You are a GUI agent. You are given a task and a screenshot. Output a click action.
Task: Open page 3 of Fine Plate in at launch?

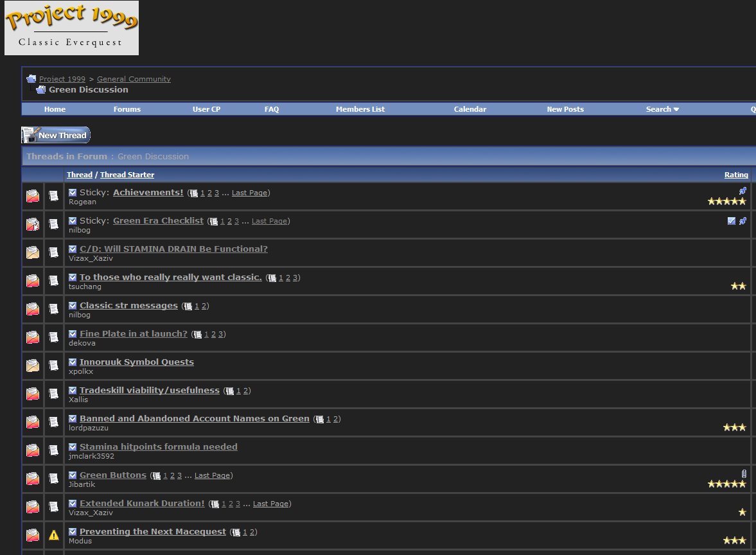pyautogui.click(x=221, y=334)
